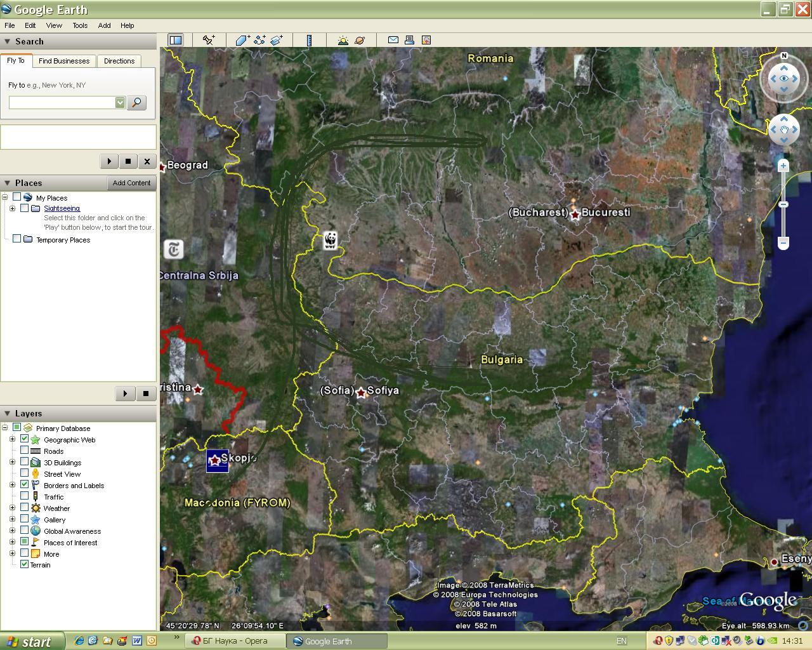Switch to Sky view with planet icon
This screenshot has height=650, width=812.
click(360, 40)
